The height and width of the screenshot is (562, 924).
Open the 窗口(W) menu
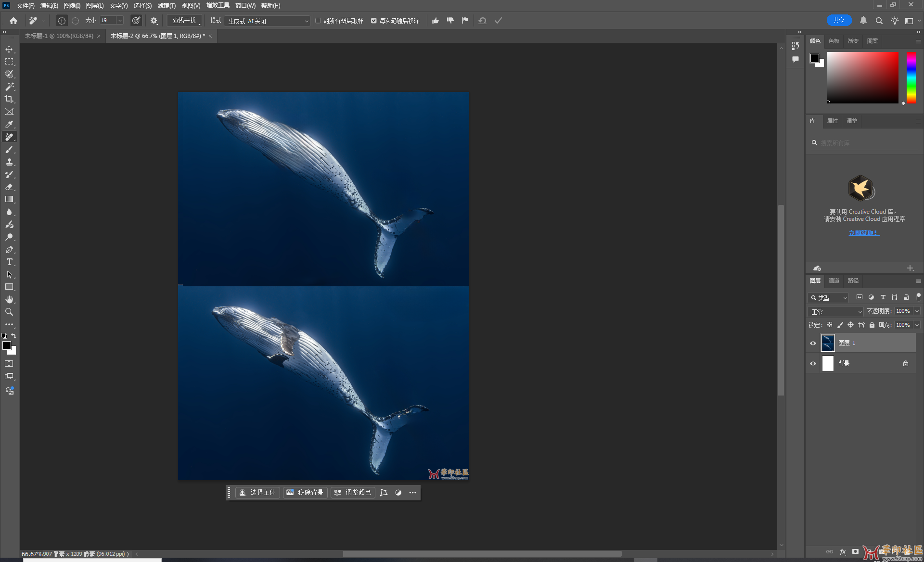click(x=245, y=6)
